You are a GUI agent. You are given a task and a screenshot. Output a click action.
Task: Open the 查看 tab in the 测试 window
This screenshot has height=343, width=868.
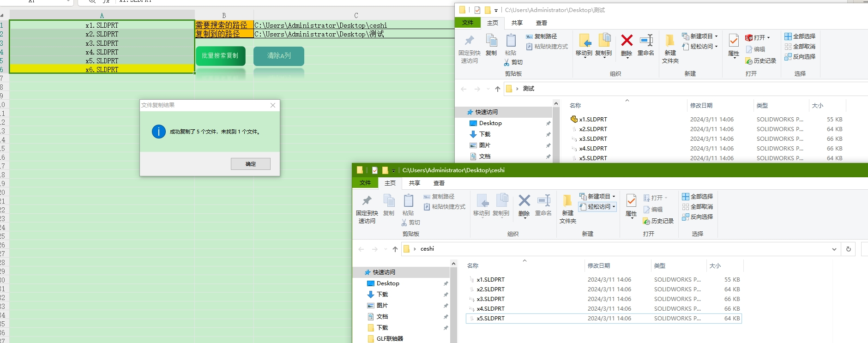pyautogui.click(x=542, y=23)
